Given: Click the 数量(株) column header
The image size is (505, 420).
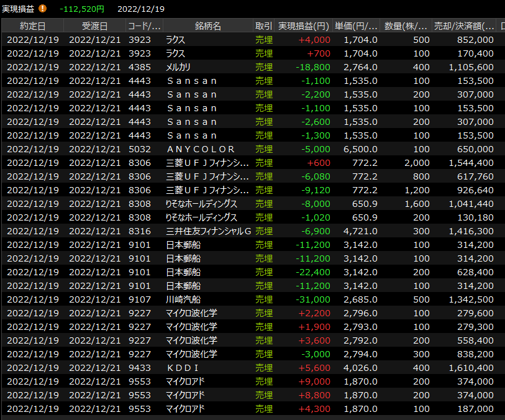Looking at the screenshot, I should click(406, 25).
